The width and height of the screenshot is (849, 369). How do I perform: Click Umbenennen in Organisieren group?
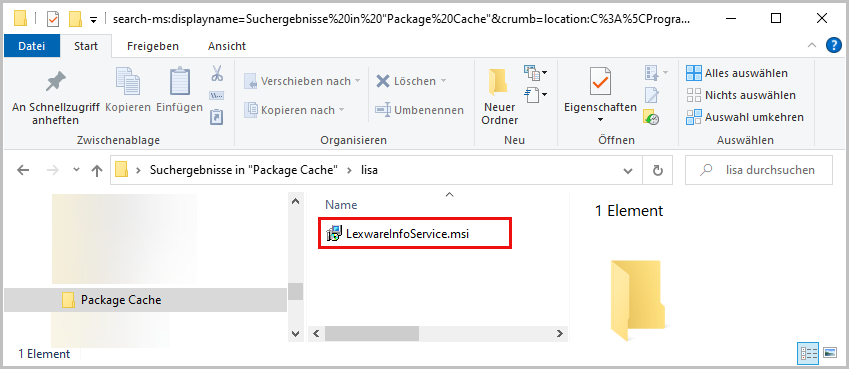tap(420, 110)
